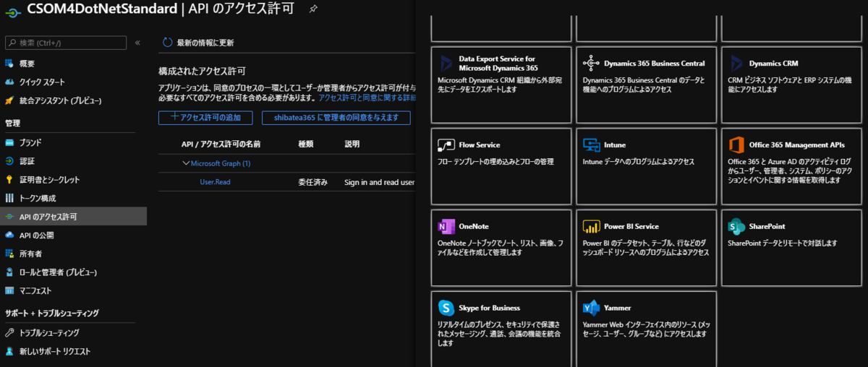Viewport: 868px width, 367px height.
Task: Click the Skype for Business icon
Action: (x=446, y=308)
